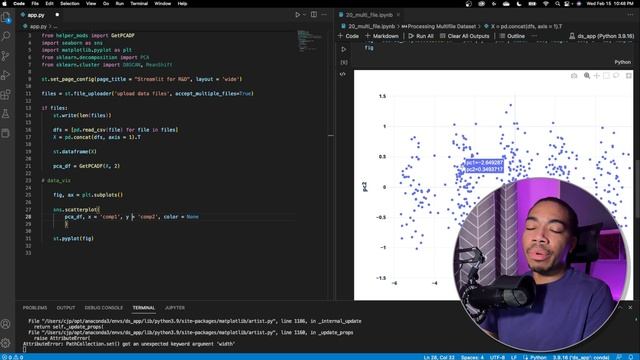Viewport: 640px width, 360px height.
Task: Open the Help menu
Action: (x=182, y=3)
